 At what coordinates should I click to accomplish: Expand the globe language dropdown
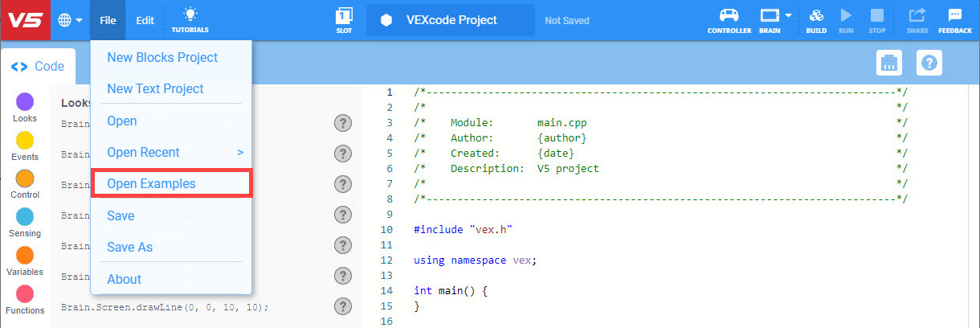[71, 20]
